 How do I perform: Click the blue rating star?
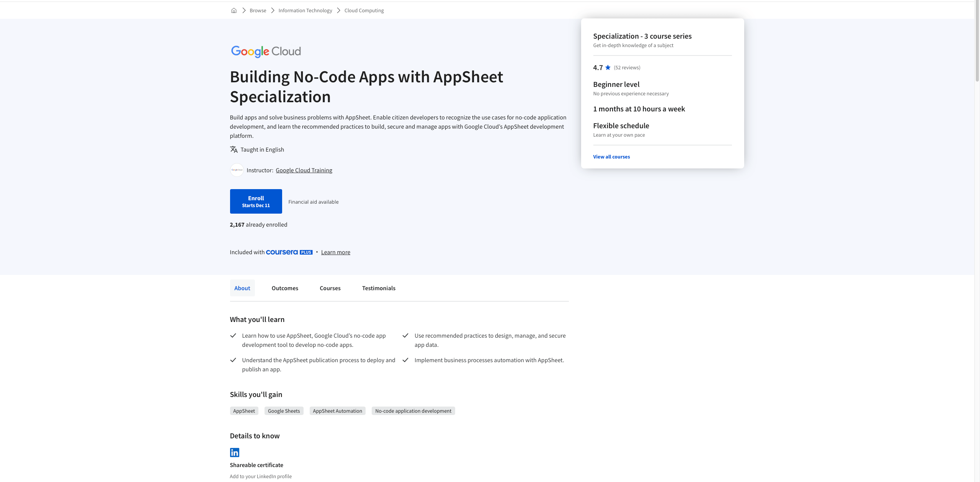[x=608, y=67]
